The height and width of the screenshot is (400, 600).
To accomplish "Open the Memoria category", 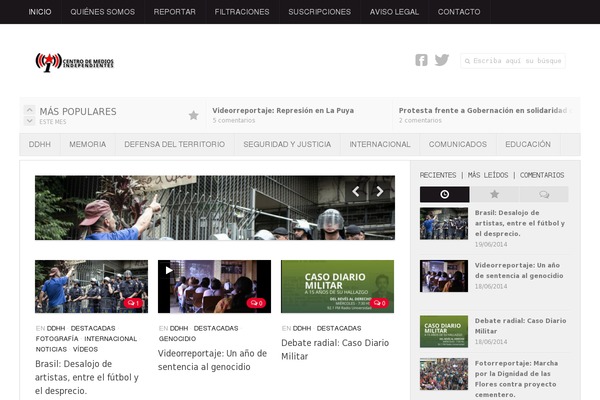I will point(88,144).
